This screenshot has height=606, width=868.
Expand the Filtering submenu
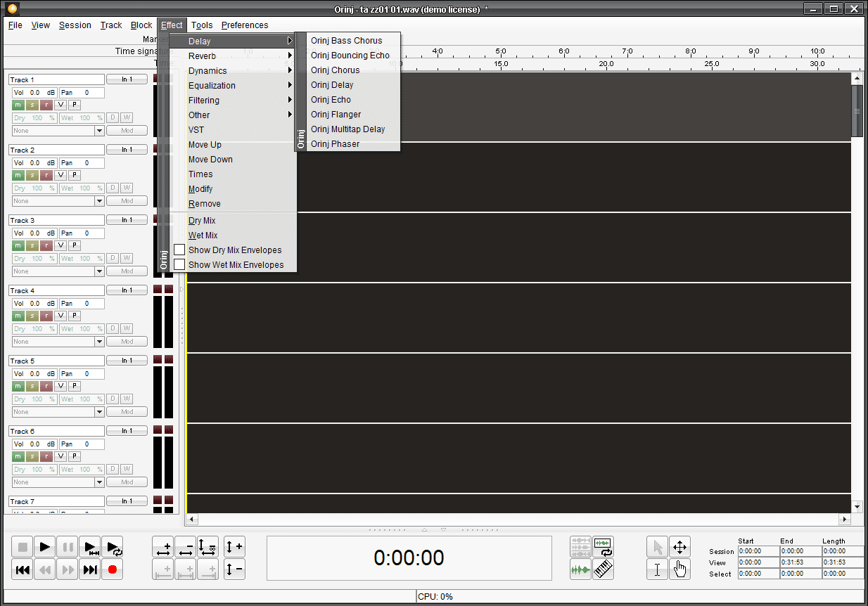pyautogui.click(x=233, y=100)
